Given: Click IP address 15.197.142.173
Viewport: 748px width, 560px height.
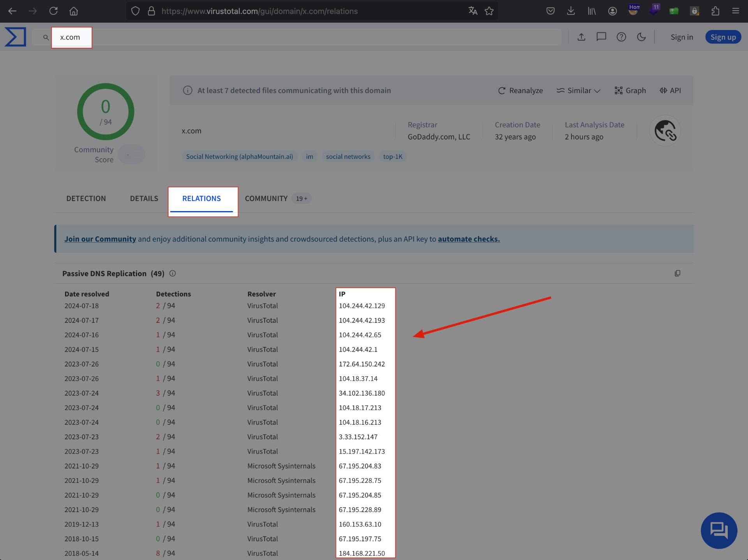Looking at the screenshot, I should (362, 451).
